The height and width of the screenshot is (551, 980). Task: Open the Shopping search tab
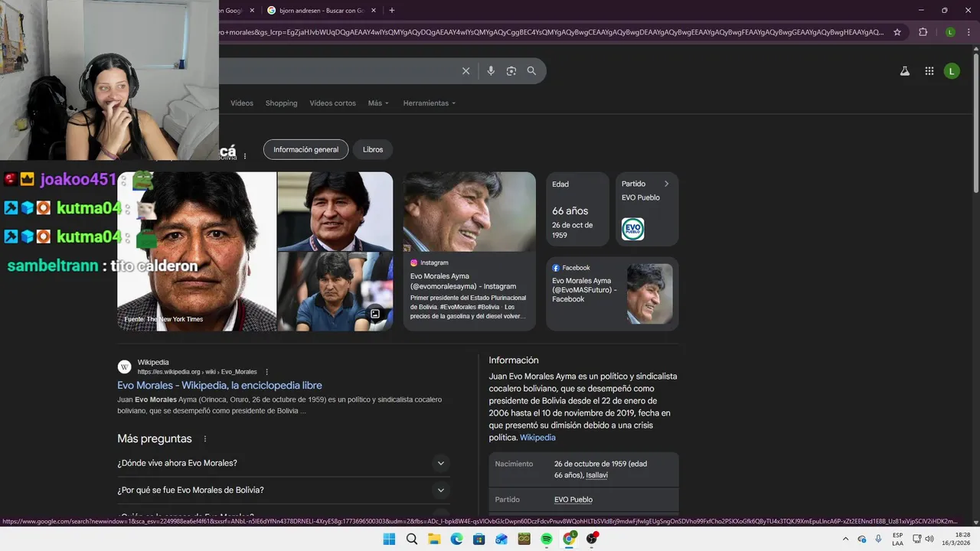281,103
